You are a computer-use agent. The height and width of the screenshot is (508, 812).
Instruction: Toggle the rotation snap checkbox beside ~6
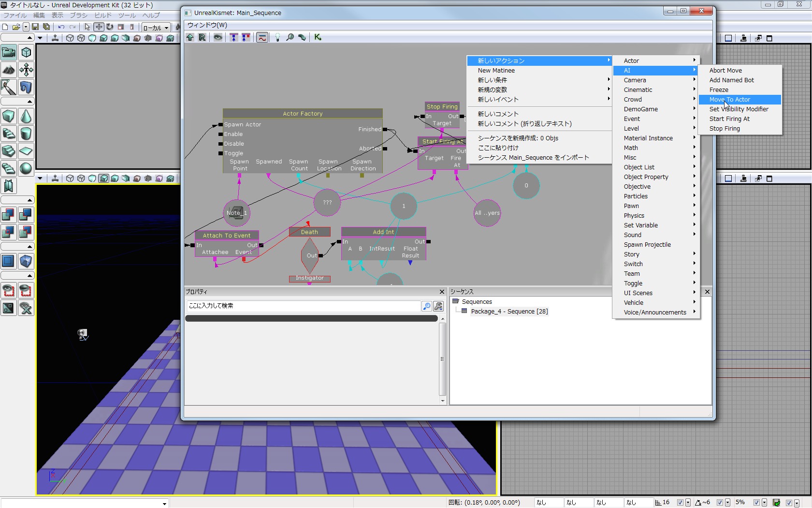tap(720, 503)
